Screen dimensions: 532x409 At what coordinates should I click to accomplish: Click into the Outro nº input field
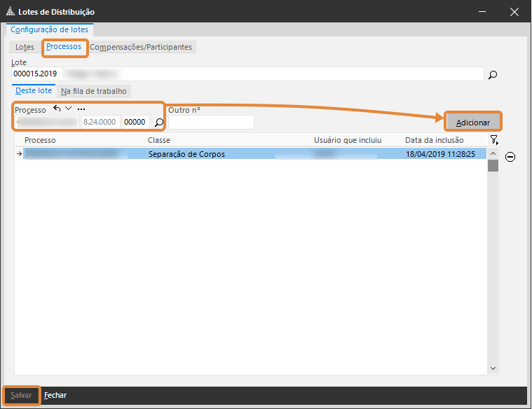pyautogui.click(x=211, y=123)
